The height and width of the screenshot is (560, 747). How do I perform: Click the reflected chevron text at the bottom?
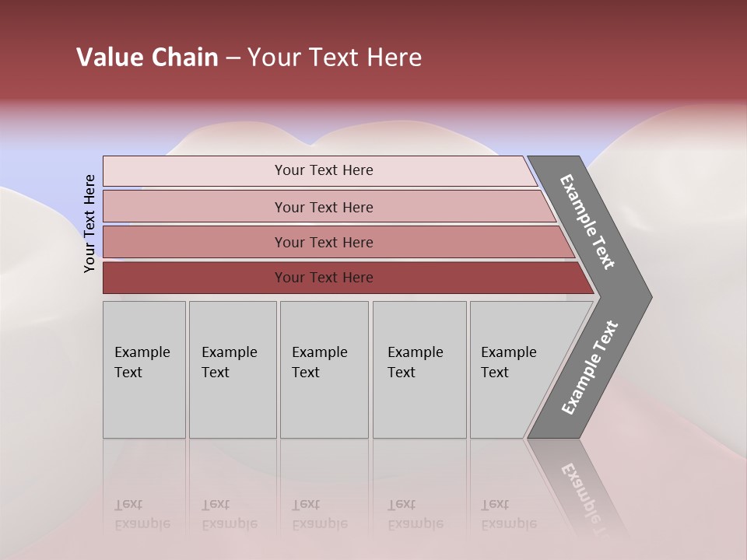(x=584, y=492)
